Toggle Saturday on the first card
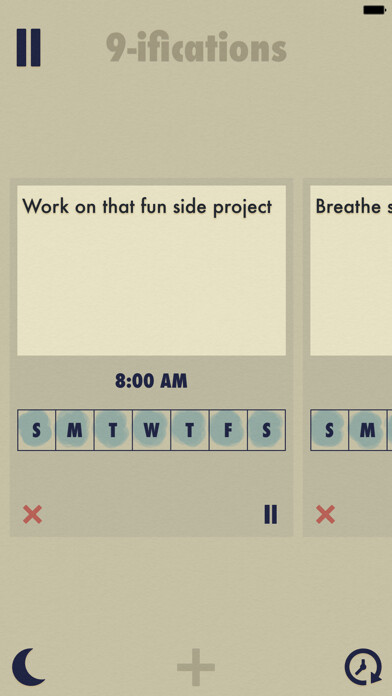This screenshot has width=392, height=696. (x=266, y=430)
